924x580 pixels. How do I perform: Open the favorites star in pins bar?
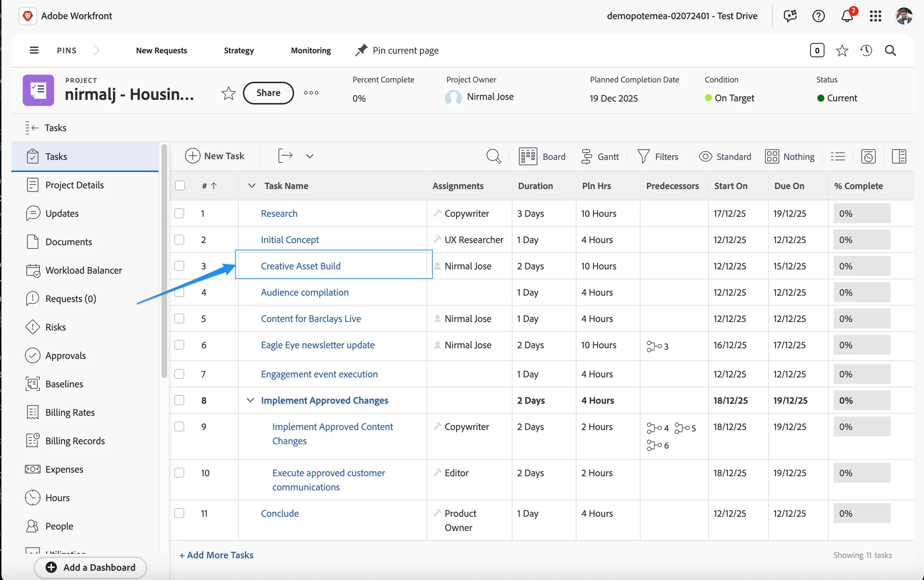click(842, 50)
